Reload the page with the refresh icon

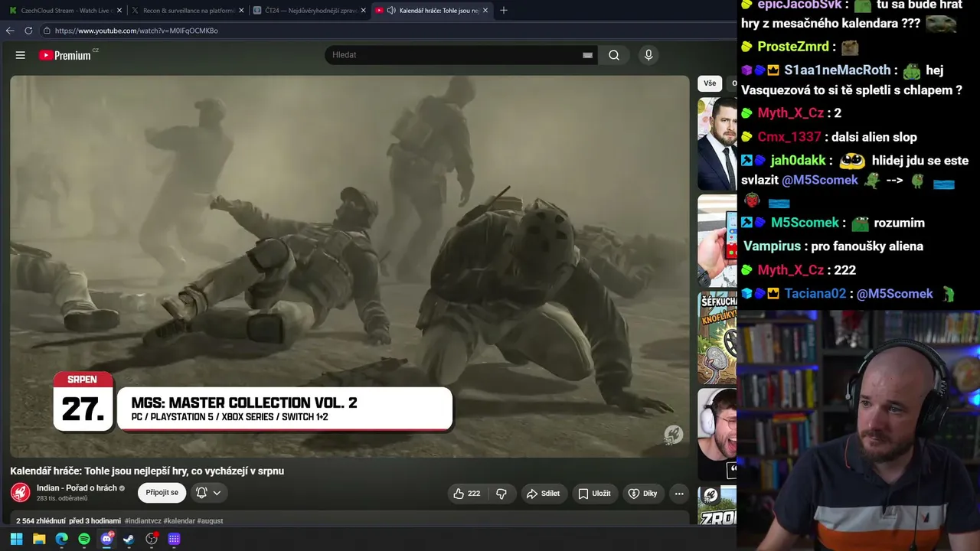point(28,31)
